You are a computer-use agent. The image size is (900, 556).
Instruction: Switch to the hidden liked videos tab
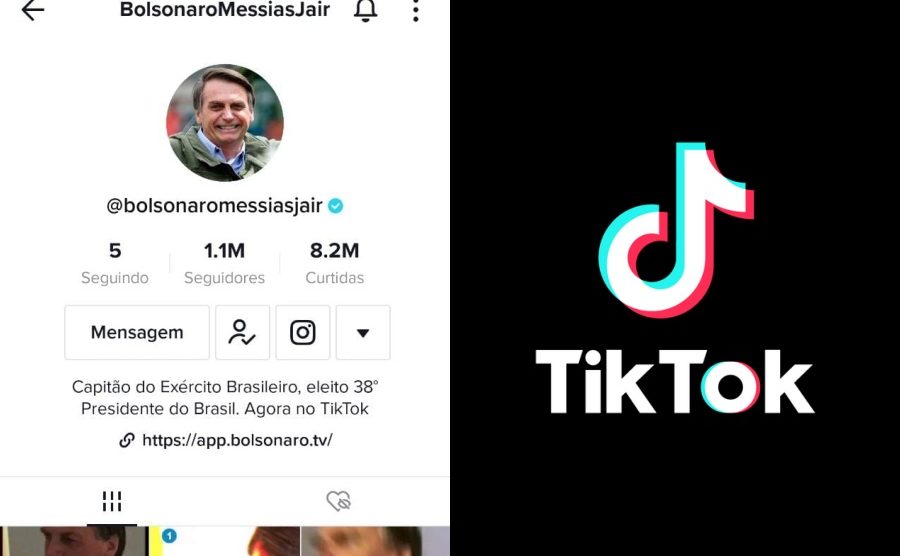click(339, 501)
